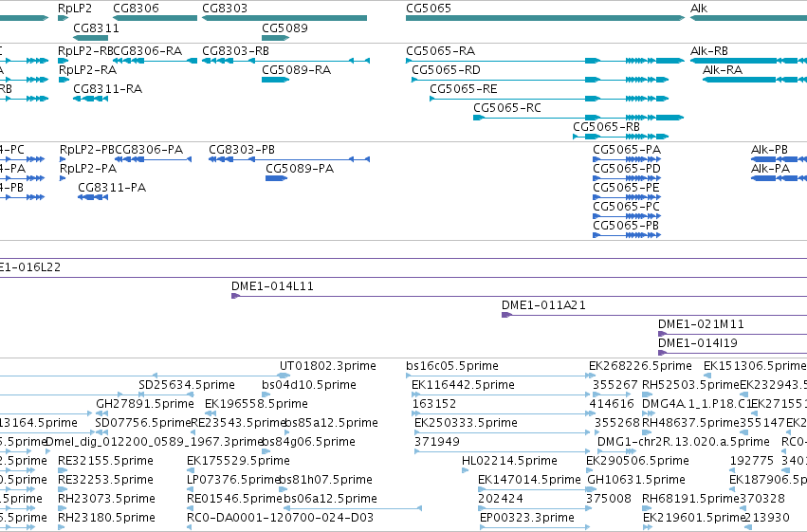Click the Alk-PB protein label
This screenshot has height=532, width=807.
(x=769, y=150)
